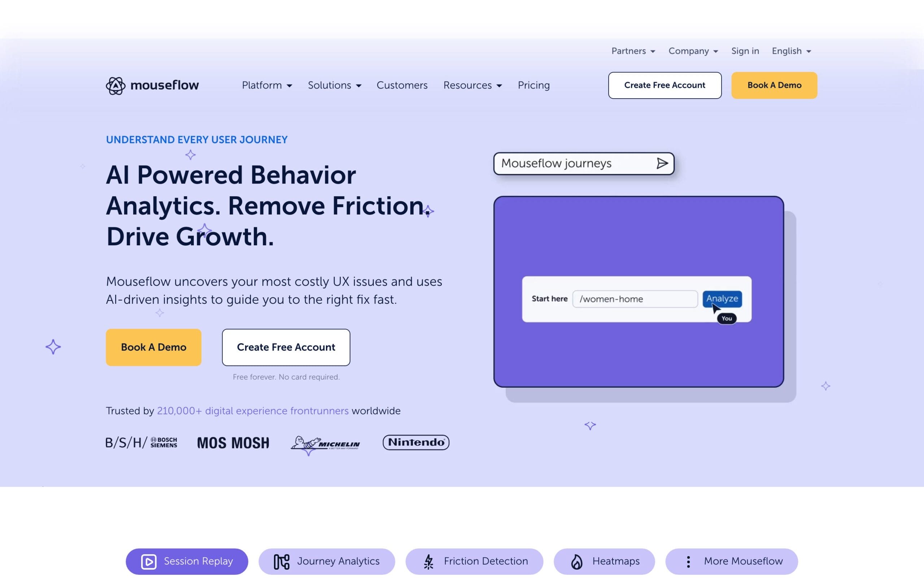The image size is (924, 578).
Task: Click the Michelin logo
Action: (325, 443)
